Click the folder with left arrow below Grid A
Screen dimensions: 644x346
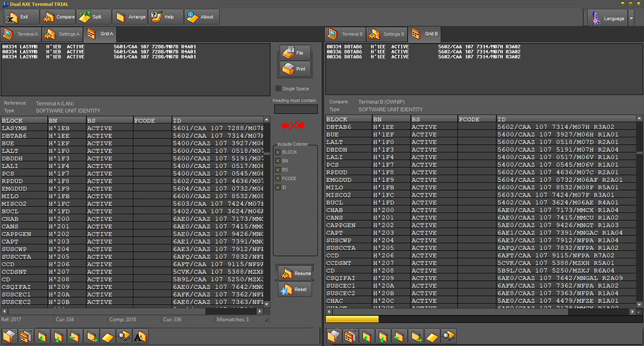click(75, 337)
